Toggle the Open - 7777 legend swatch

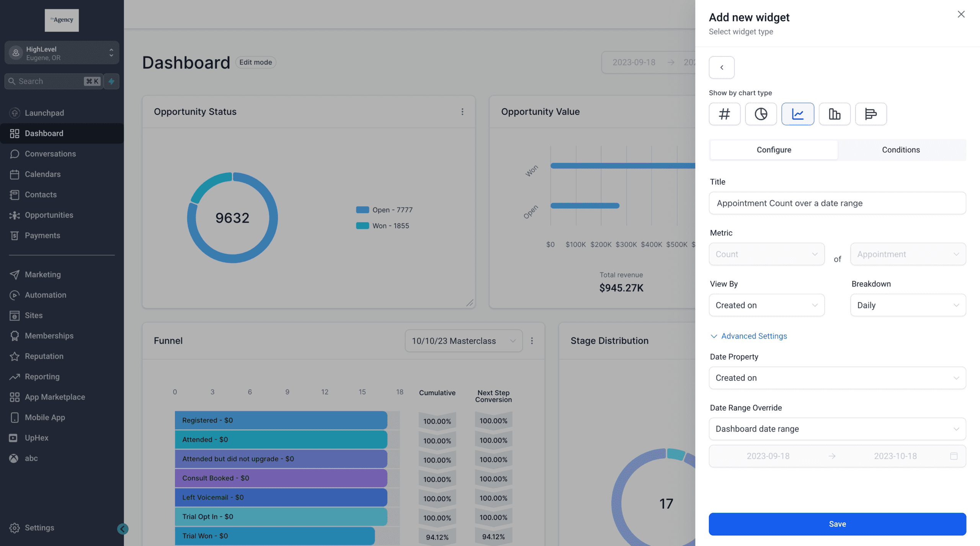(363, 210)
